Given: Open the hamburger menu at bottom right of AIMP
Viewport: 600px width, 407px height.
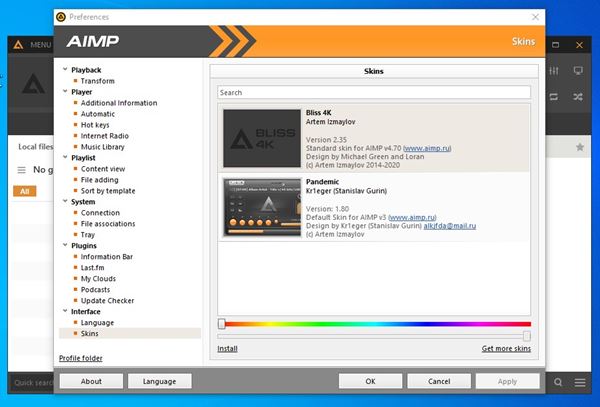Looking at the screenshot, I should tap(580, 382).
